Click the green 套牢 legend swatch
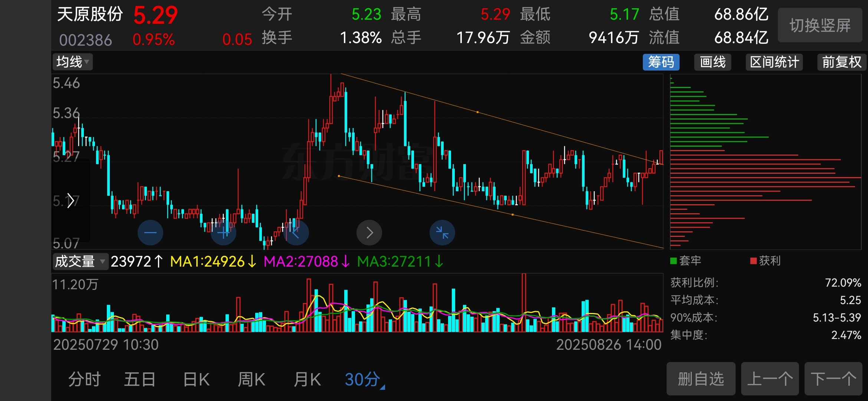The width and height of the screenshot is (868, 401). point(674,261)
